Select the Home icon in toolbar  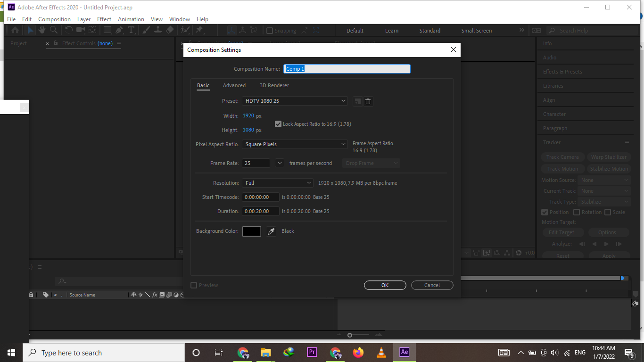pyautogui.click(x=15, y=30)
